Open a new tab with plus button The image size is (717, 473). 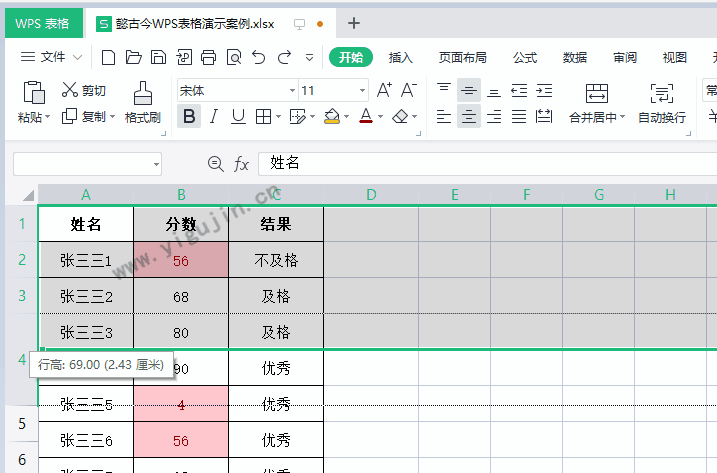point(353,23)
